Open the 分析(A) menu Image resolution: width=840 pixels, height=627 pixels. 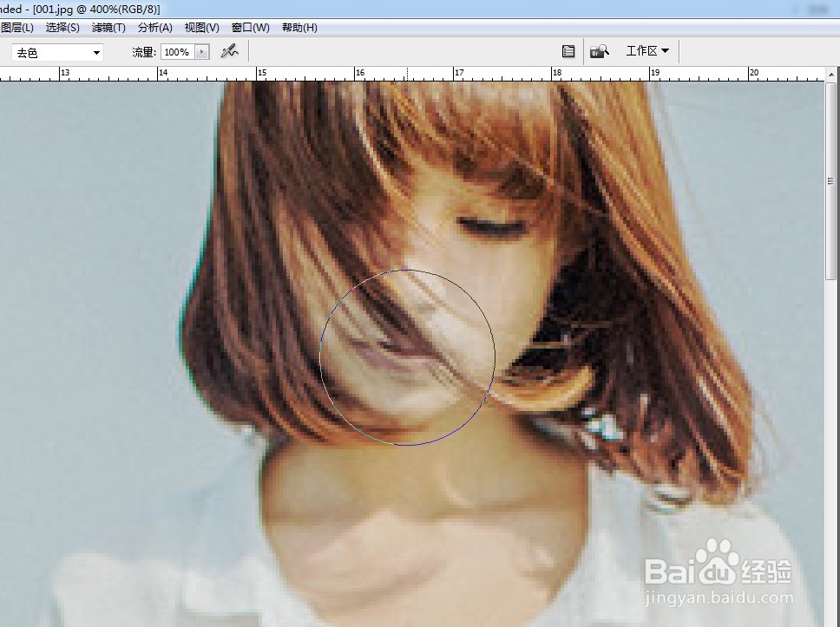[x=154, y=27]
